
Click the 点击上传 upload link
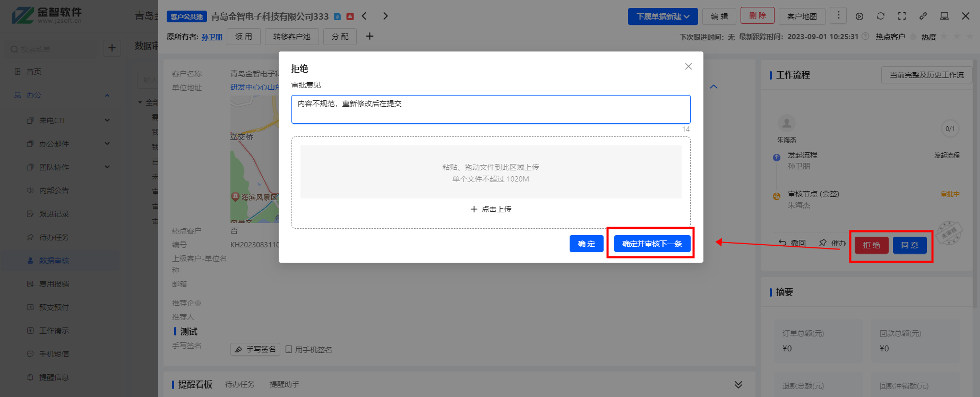tap(491, 209)
